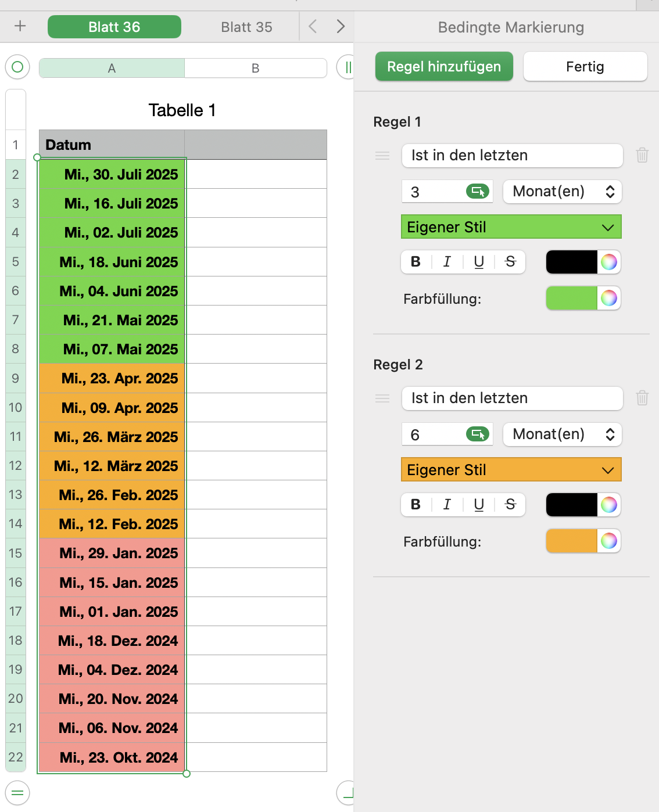The image size is (659, 812).
Task: Add a new sheet with plus icon
Action: (20, 26)
